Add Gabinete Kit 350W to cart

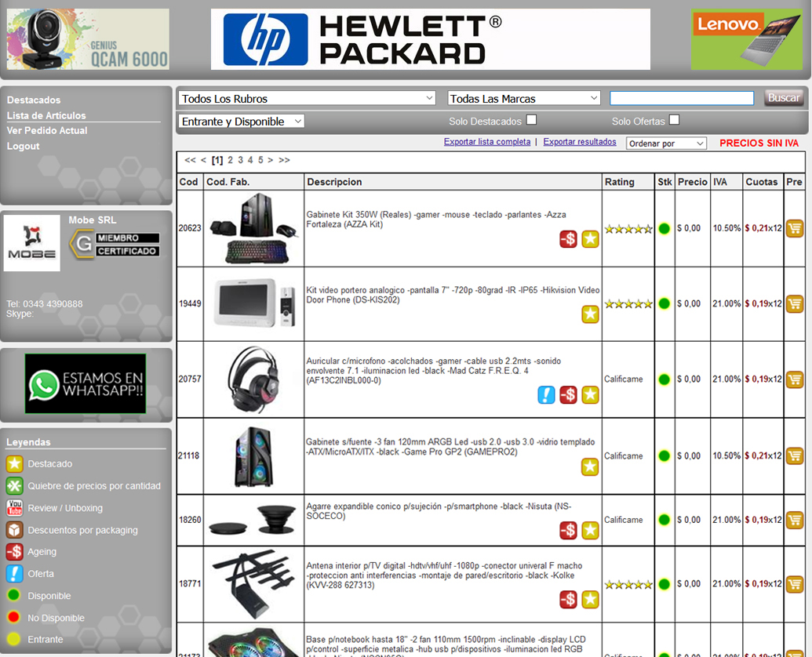794,228
